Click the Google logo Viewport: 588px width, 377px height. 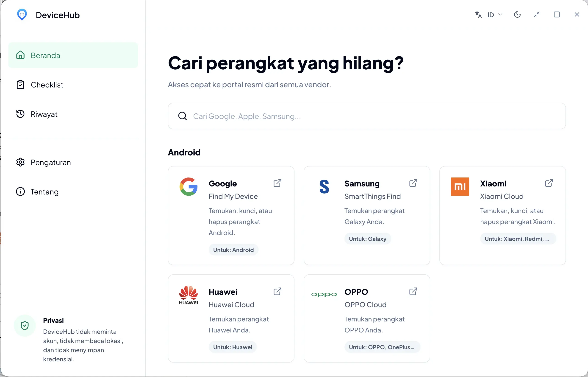pyautogui.click(x=189, y=186)
